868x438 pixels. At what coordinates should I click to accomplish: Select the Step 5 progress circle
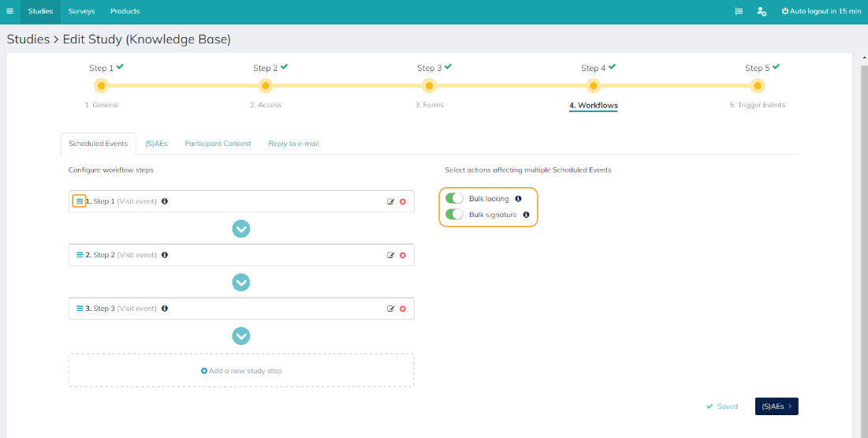pyautogui.click(x=758, y=86)
